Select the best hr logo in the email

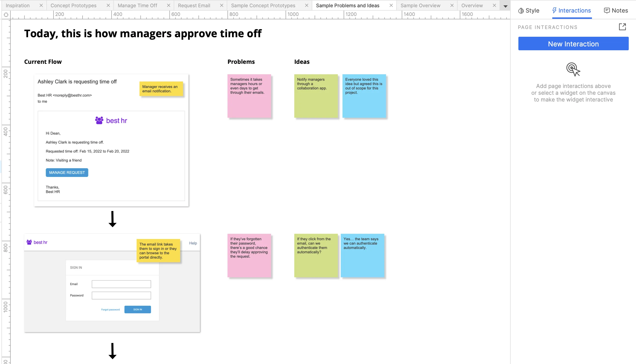point(111,121)
